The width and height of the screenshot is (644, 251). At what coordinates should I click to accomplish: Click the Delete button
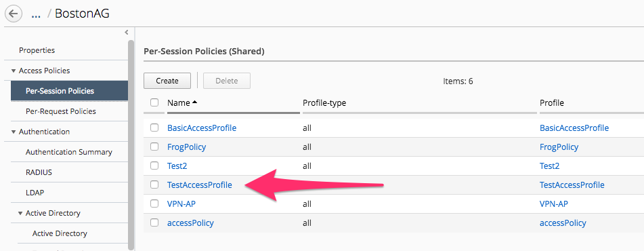pyautogui.click(x=227, y=81)
